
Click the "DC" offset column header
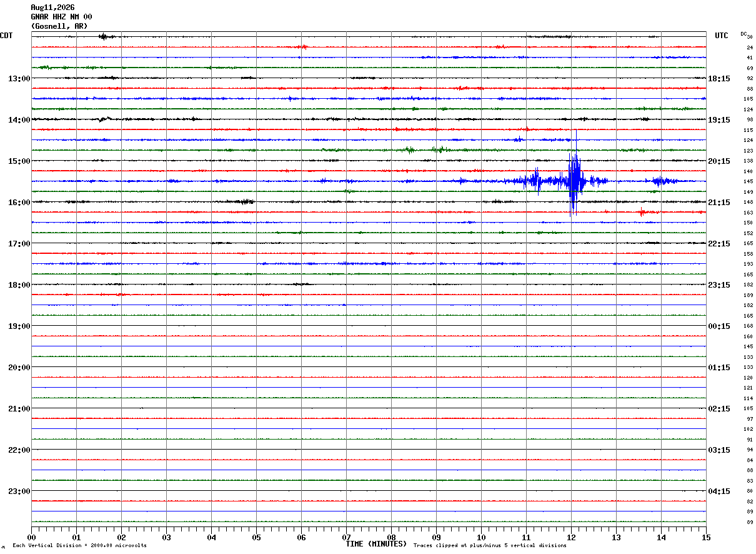tap(744, 34)
